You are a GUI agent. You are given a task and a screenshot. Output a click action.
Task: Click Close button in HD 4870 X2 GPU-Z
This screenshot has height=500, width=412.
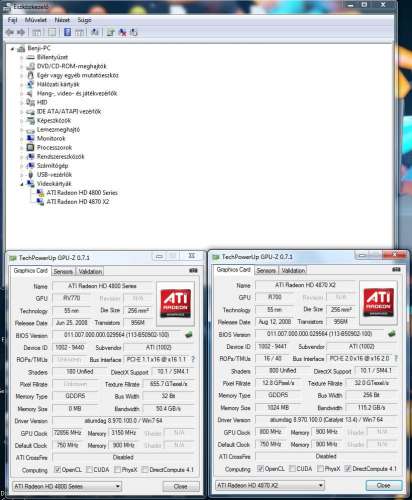[384, 485]
